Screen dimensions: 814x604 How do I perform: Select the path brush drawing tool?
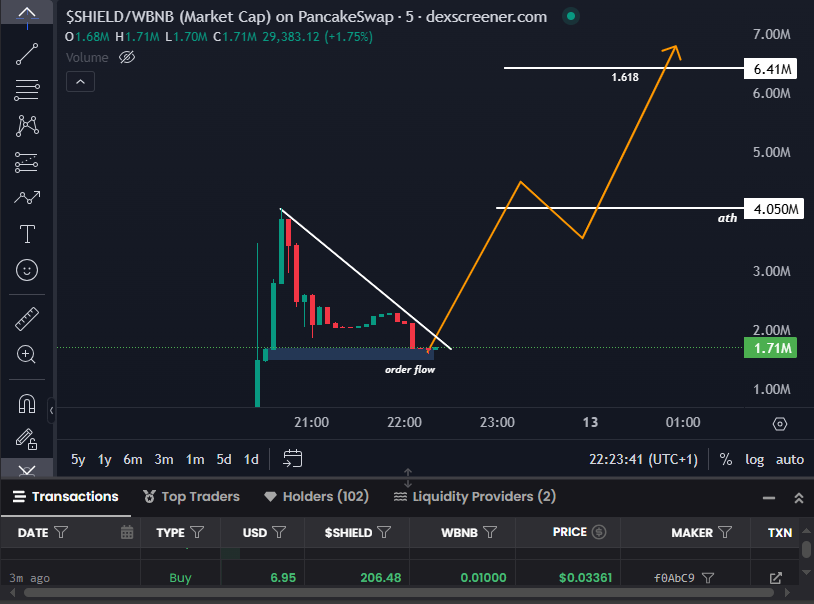[x=27, y=197]
